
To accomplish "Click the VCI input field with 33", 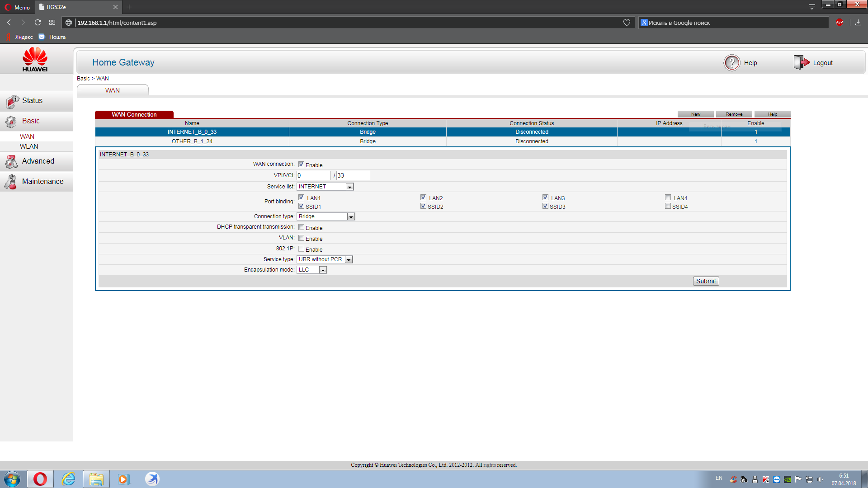I will [353, 175].
